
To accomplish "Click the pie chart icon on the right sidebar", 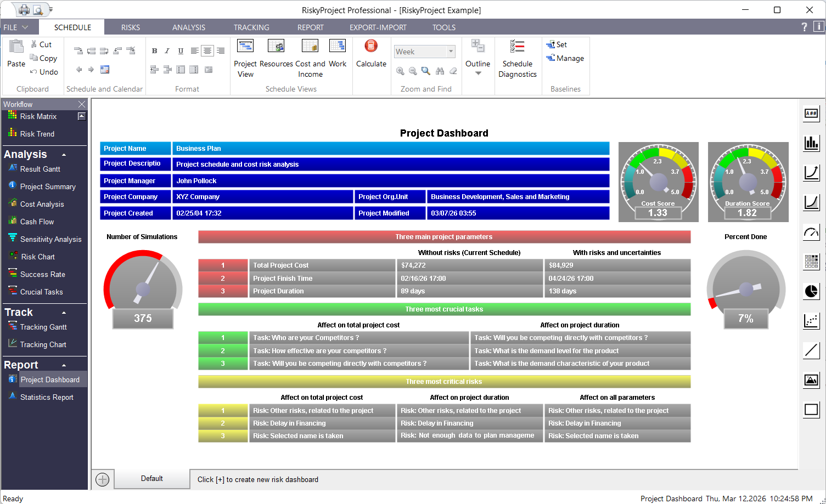I will coord(811,291).
